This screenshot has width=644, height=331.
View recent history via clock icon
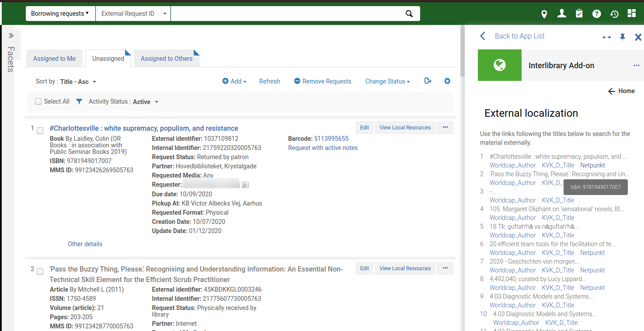pyautogui.click(x=614, y=14)
